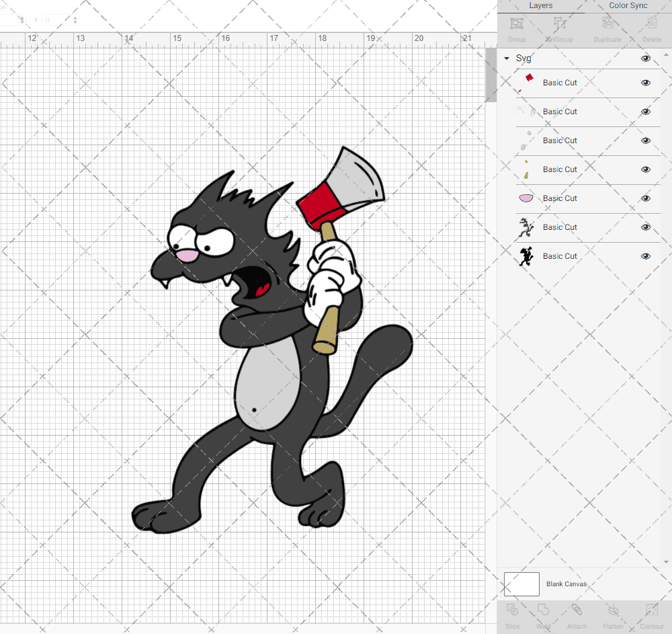Viewport: 672px width, 634px height.
Task: Increment the Y position value
Action: click(75, 17)
